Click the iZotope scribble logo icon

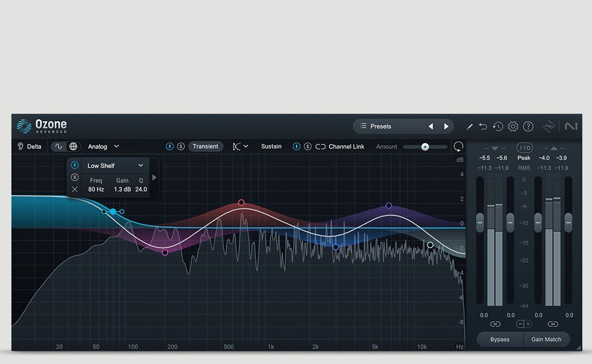549,126
